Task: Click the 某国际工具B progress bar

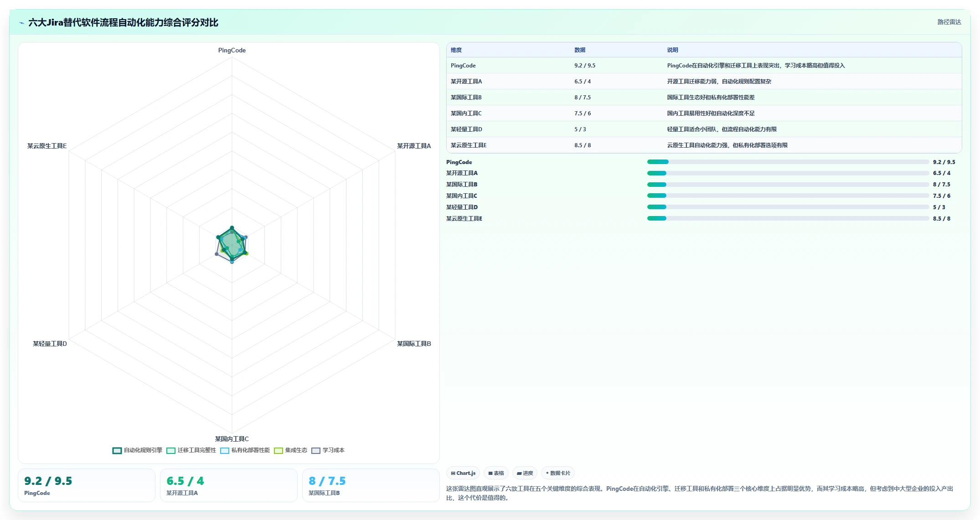Action: [x=788, y=185]
